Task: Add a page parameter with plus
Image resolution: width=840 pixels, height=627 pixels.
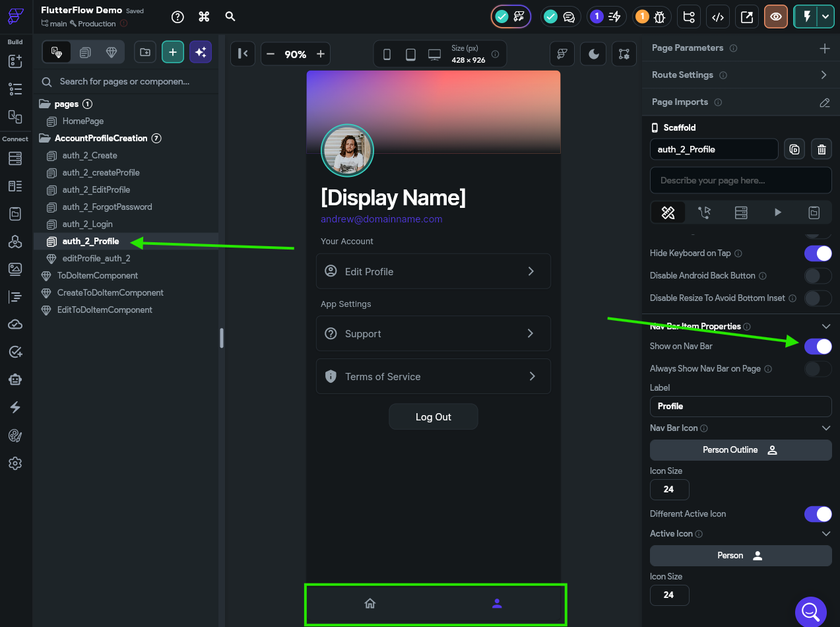Action: pos(824,48)
